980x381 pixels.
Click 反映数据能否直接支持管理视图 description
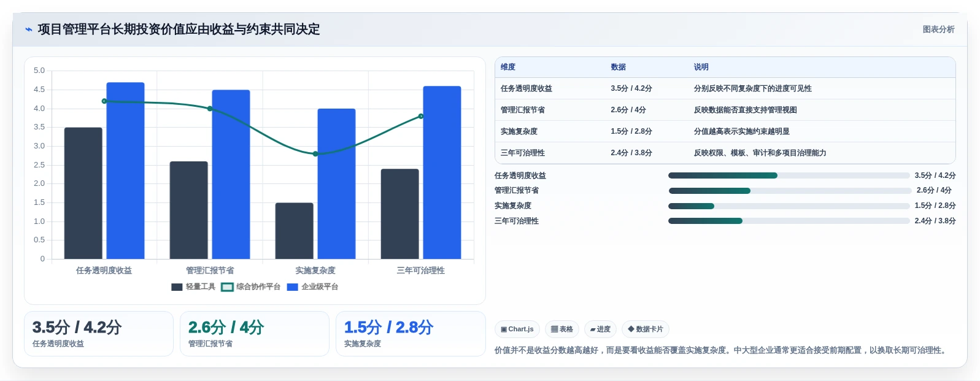point(746,110)
